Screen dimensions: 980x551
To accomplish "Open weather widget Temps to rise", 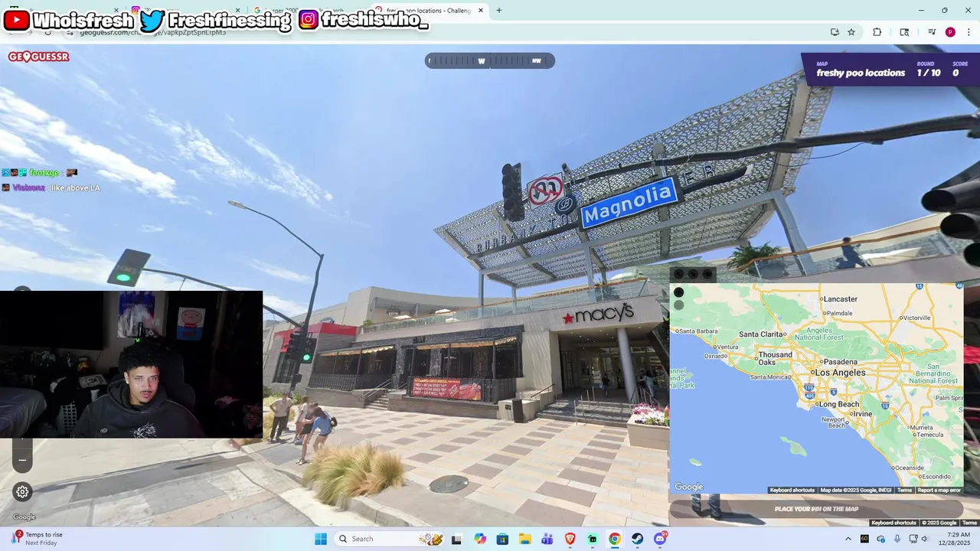I will point(37,539).
